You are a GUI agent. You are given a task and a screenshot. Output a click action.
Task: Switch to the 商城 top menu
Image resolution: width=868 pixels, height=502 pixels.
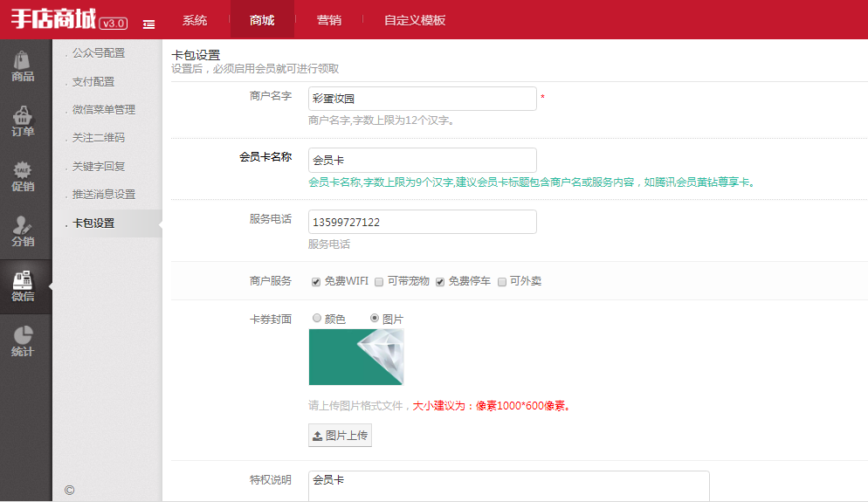(262, 20)
